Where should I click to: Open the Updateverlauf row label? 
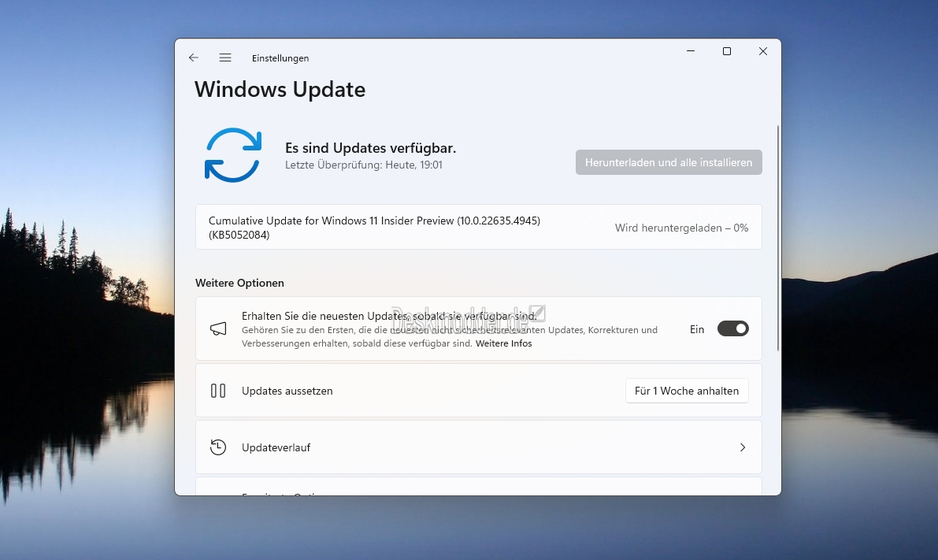click(276, 447)
